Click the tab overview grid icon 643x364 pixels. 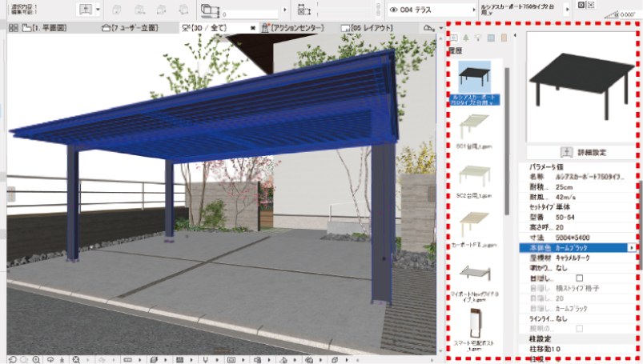pos(13,28)
